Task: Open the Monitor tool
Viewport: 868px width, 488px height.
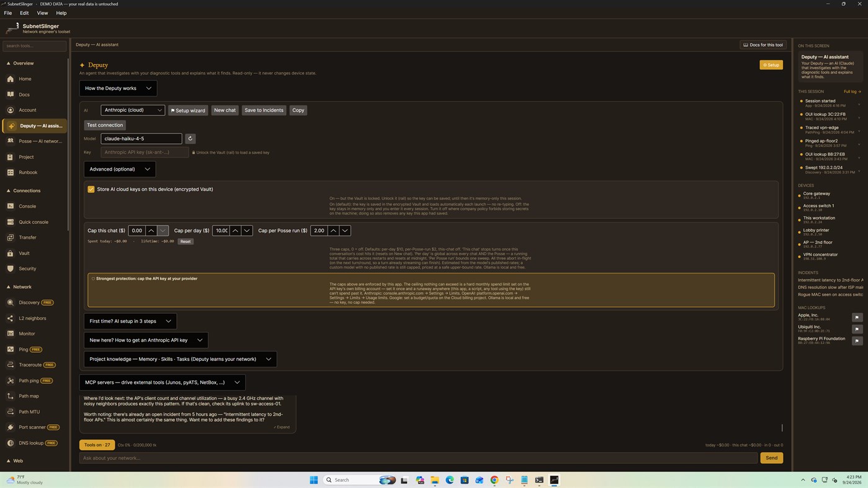Action: 34,334
